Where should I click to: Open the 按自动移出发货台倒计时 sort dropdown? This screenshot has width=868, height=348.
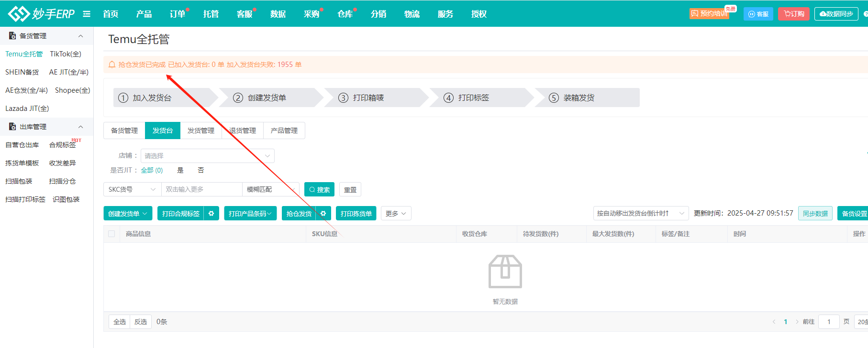[x=641, y=213]
